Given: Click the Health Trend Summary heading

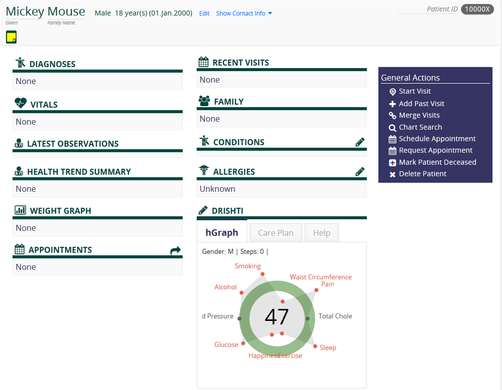Looking at the screenshot, I should coord(79,172).
